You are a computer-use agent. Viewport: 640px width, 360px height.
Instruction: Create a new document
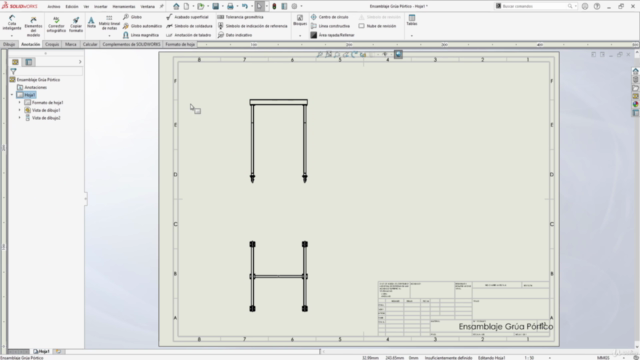tap(187, 6)
